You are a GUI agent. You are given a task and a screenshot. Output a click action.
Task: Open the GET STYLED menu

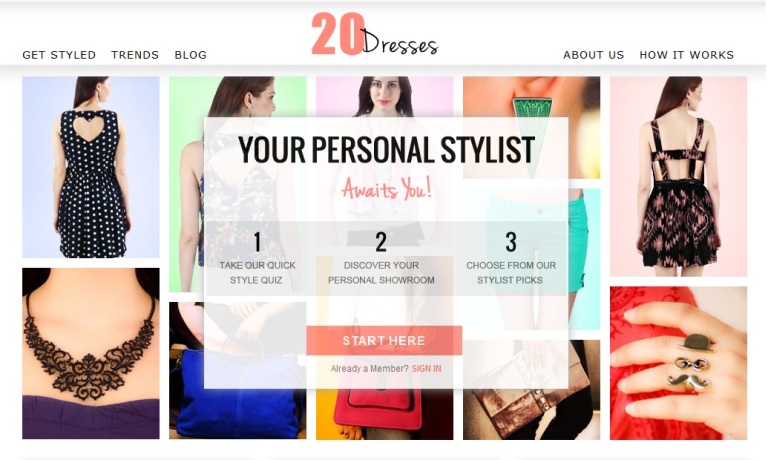pos(59,55)
